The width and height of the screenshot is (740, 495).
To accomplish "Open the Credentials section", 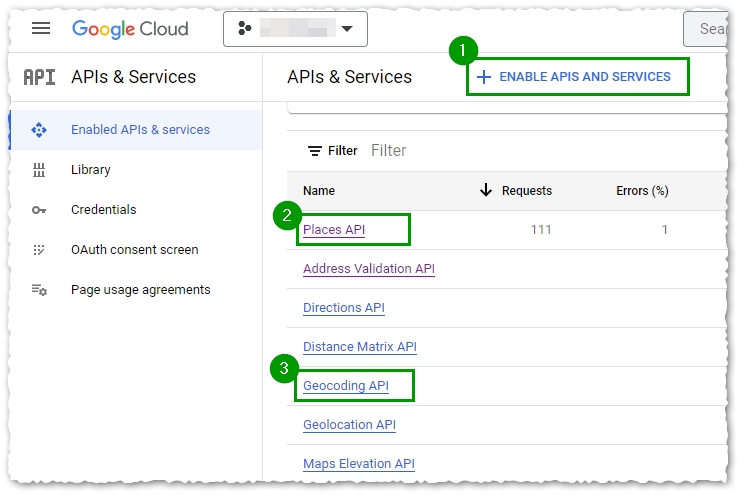I will click(103, 210).
